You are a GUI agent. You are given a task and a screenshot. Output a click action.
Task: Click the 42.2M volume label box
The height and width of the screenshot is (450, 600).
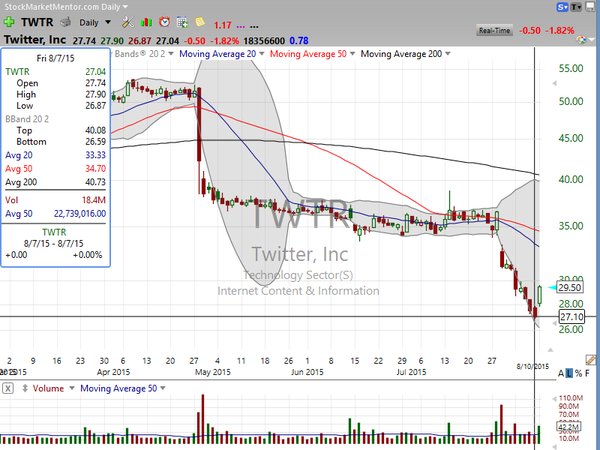[568, 427]
